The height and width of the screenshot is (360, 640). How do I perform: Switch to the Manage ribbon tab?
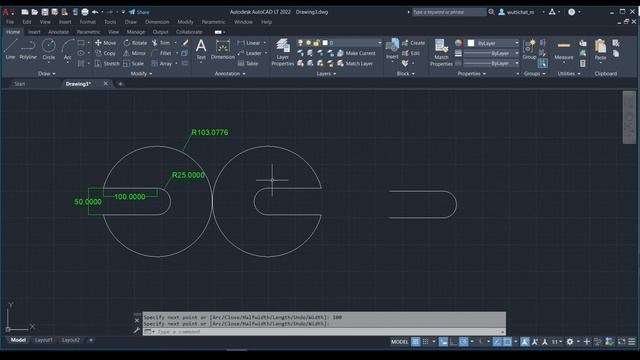tap(136, 32)
